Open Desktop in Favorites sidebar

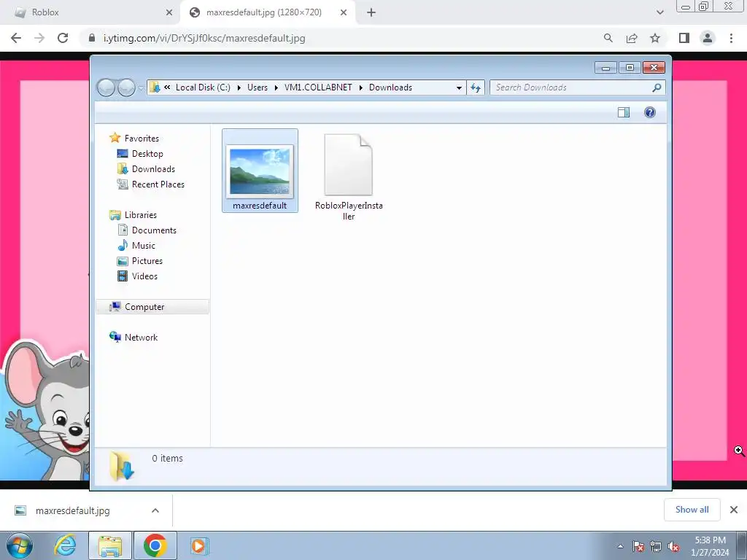click(147, 154)
